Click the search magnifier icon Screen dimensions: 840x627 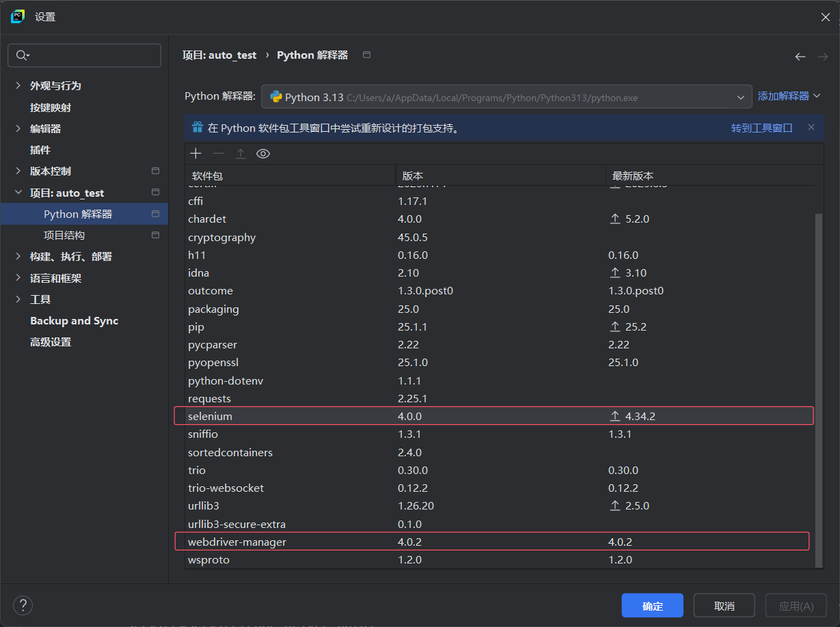point(23,55)
